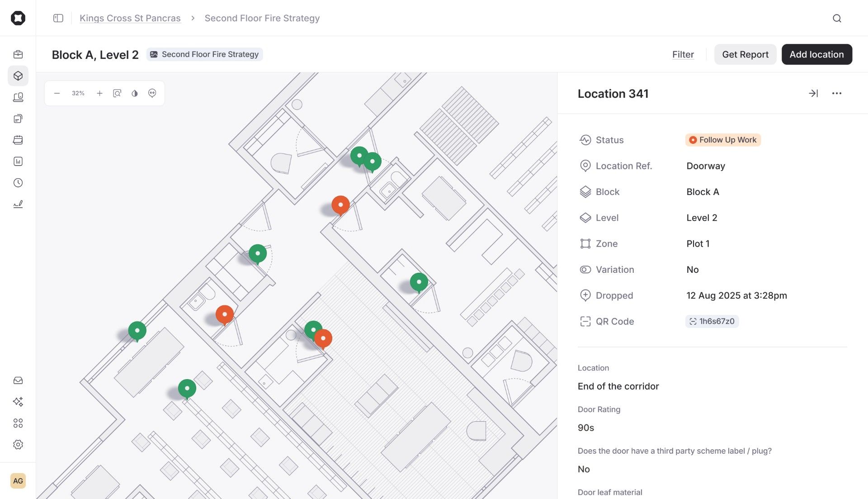This screenshot has height=499, width=868.
Task: Open the chart report icon in the sidebar
Action: pyautogui.click(x=18, y=161)
